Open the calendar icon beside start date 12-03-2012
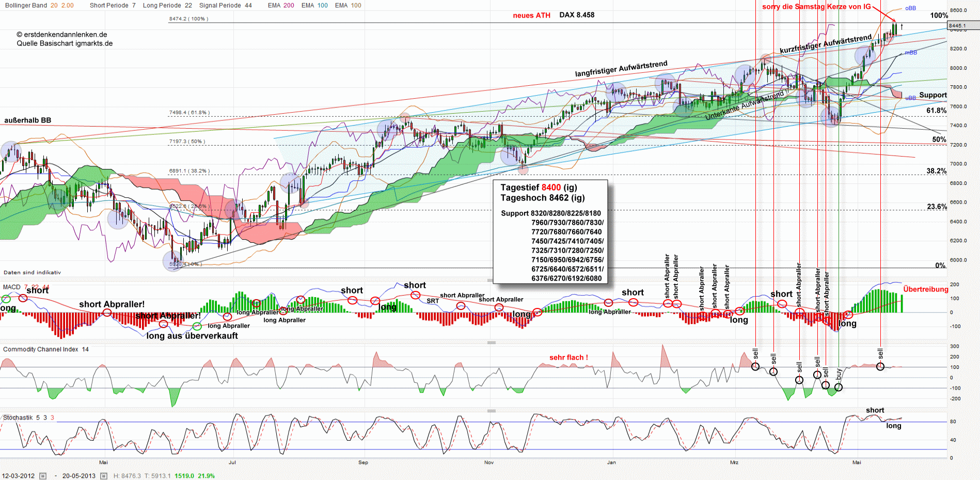980x480 pixels. (x=43, y=476)
